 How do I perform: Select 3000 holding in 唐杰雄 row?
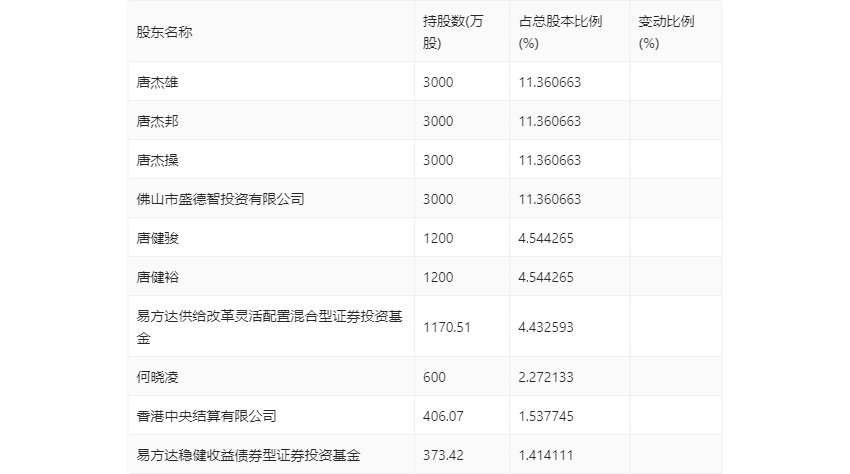point(438,82)
